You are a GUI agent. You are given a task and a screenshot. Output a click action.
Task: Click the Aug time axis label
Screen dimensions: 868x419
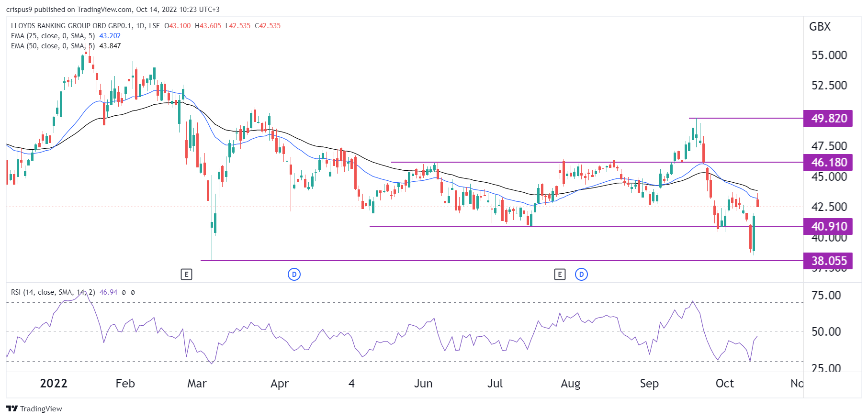coord(571,384)
